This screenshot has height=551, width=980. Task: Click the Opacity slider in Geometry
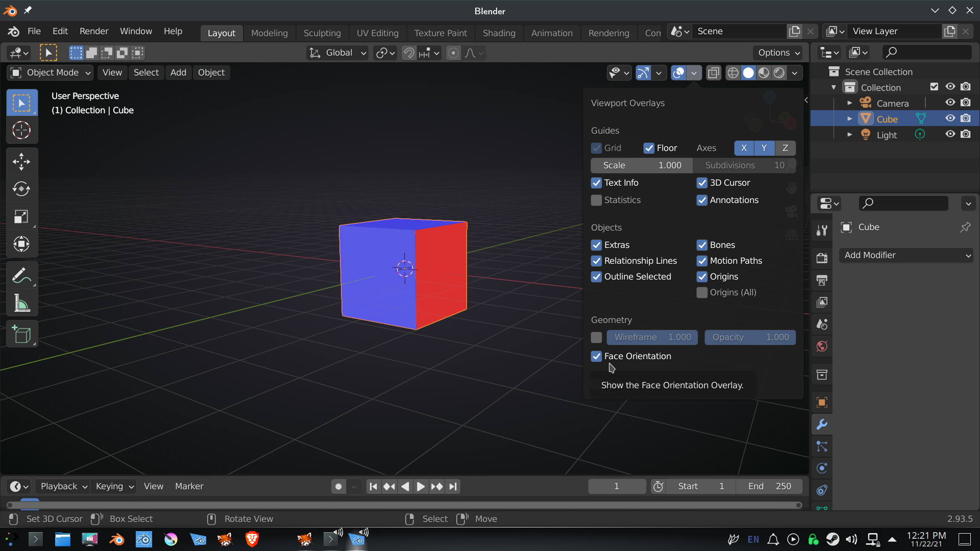tap(750, 337)
